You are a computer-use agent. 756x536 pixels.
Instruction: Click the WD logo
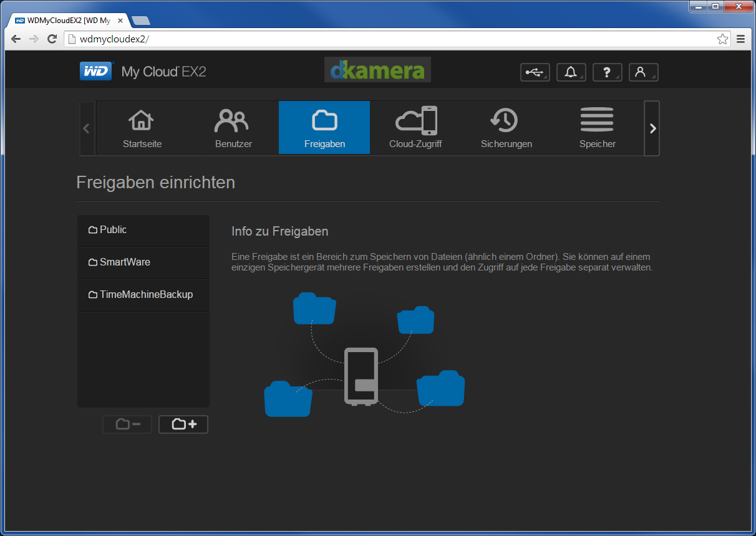click(x=96, y=71)
